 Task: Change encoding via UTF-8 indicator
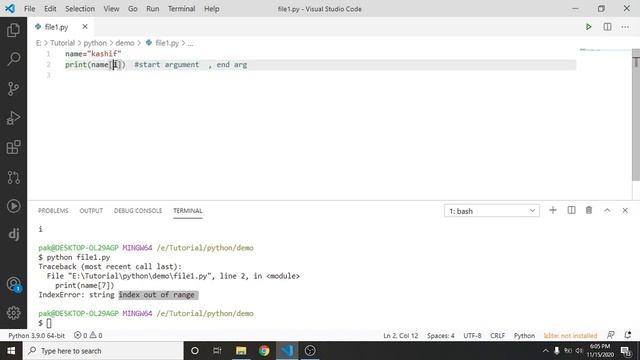472,336
